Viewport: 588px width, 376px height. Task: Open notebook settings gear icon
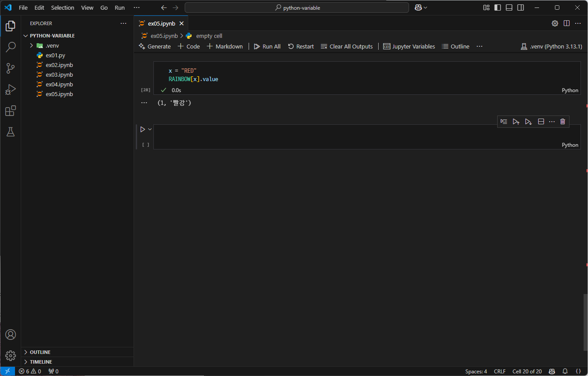coord(555,23)
